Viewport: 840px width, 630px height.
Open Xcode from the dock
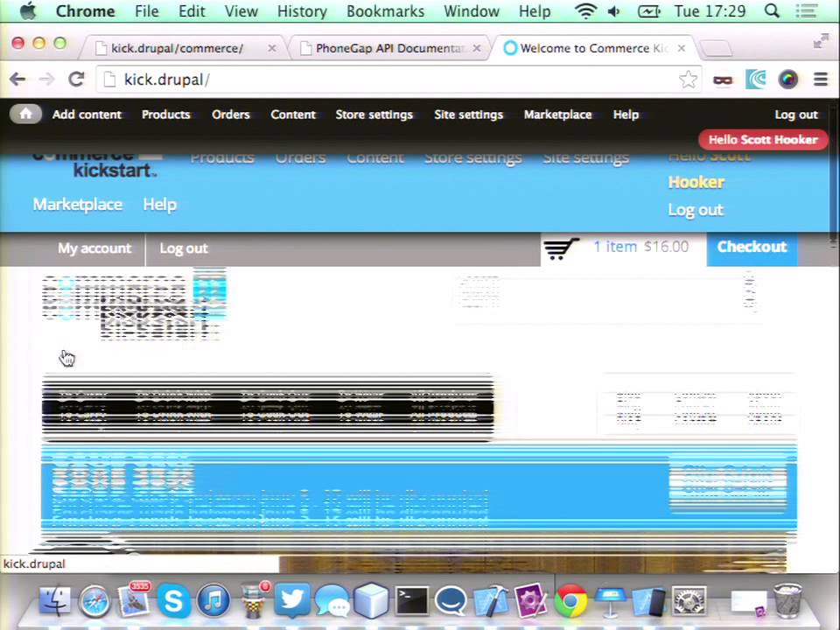491,600
